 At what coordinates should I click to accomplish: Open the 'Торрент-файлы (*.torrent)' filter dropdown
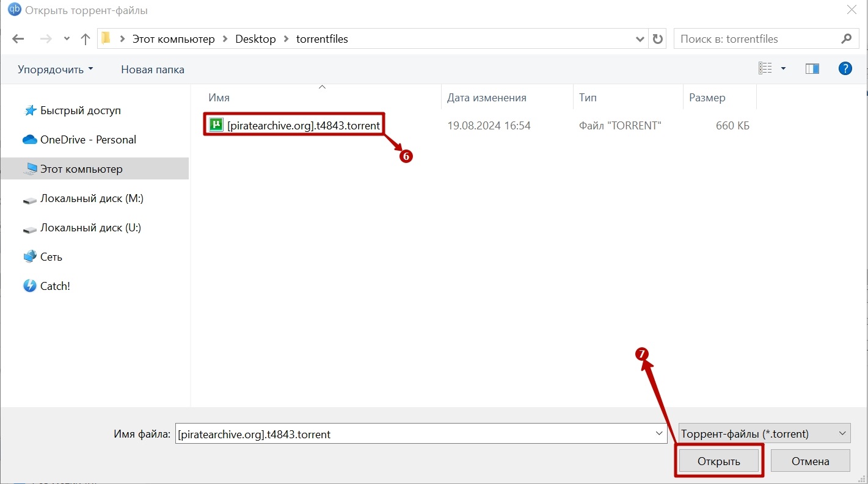click(x=764, y=434)
